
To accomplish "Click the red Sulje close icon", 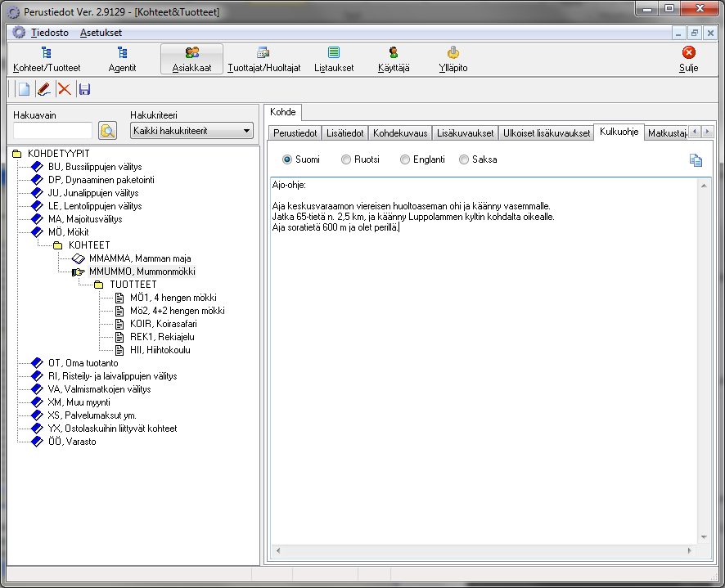I will coord(688,52).
